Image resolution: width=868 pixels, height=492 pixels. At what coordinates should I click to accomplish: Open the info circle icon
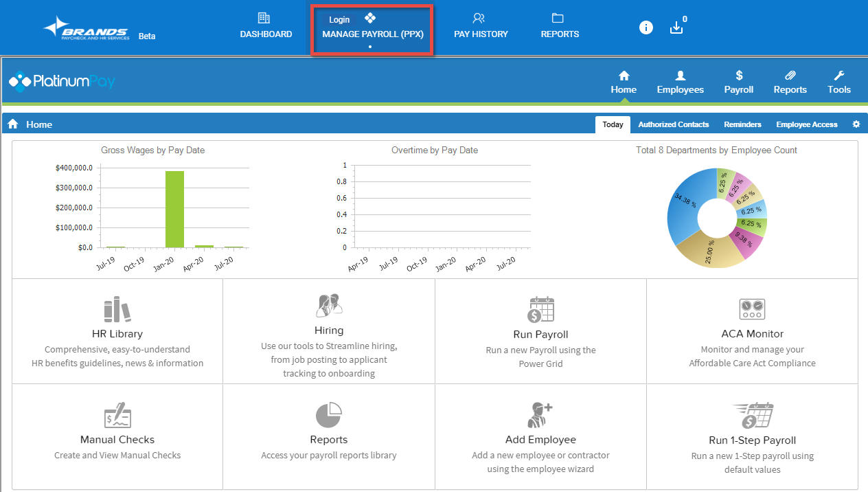646,27
